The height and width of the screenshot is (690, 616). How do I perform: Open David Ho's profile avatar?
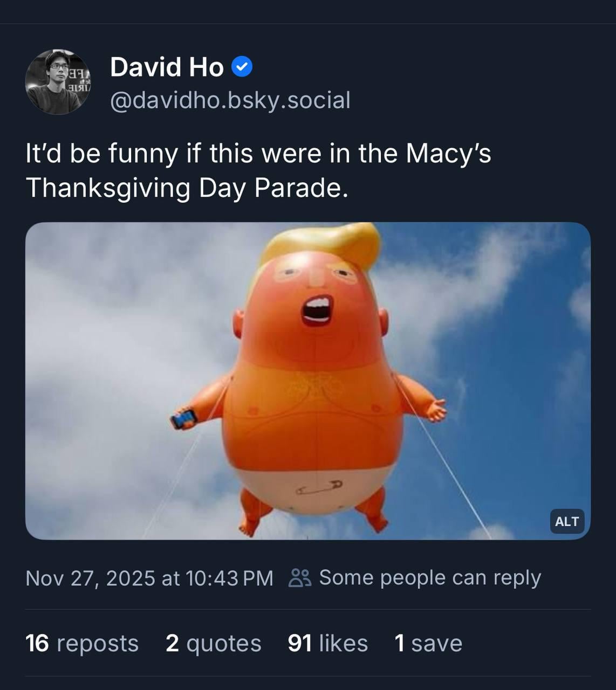[58, 82]
